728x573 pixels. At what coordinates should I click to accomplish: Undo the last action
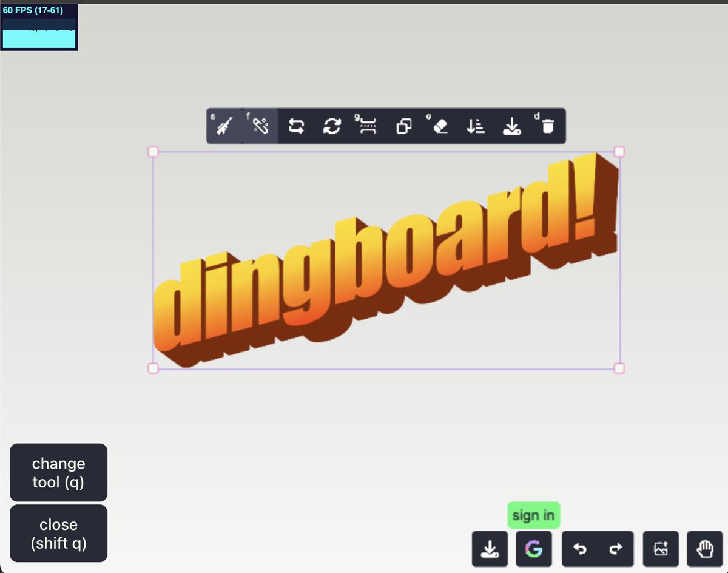click(x=580, y=549)
